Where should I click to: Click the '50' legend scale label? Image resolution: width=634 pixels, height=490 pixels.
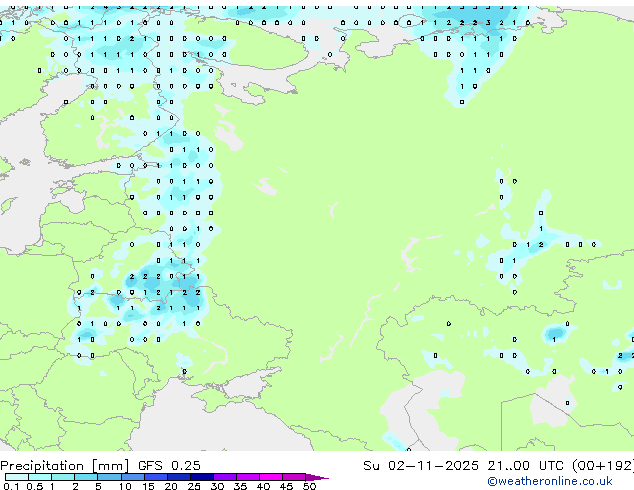tap(310, 486)
